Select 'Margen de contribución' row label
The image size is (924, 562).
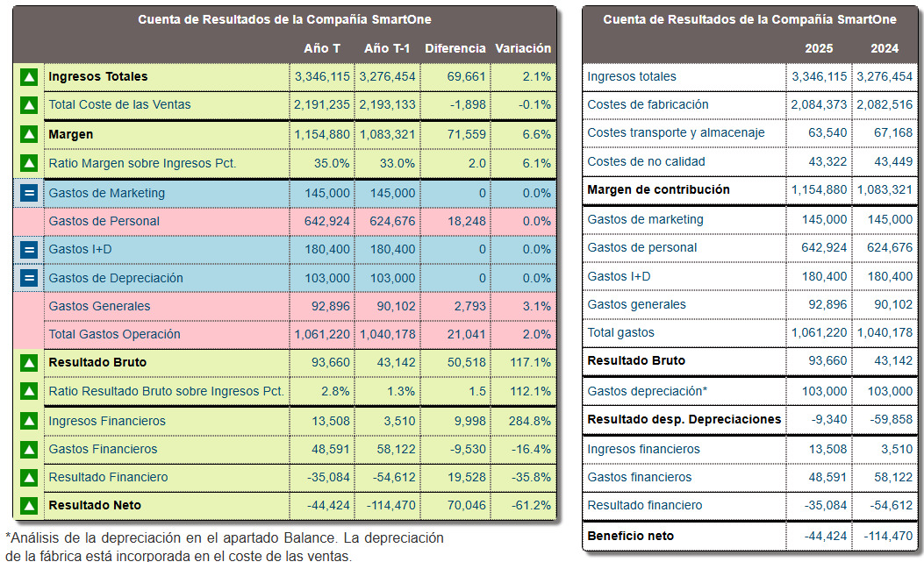tap(658, 189)
